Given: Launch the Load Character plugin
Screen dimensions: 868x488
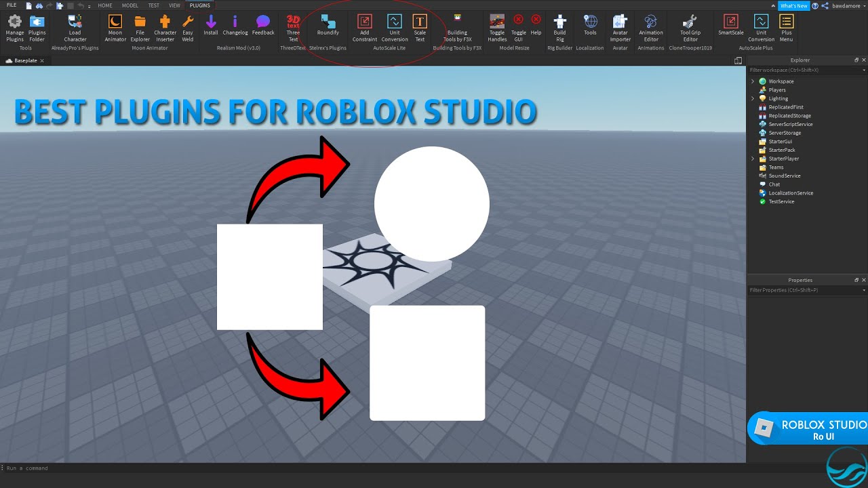Looking at the screenshot, I should [x=75, y=28].
